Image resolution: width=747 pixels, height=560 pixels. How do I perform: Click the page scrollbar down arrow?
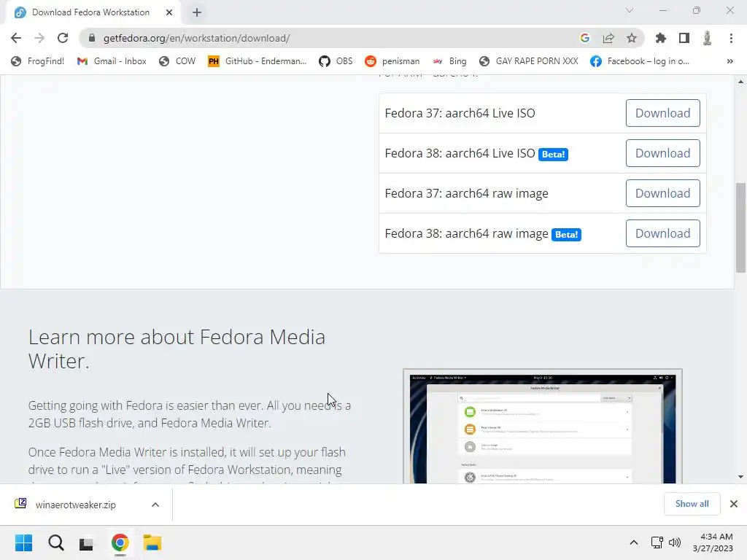[x=740, y=477]
